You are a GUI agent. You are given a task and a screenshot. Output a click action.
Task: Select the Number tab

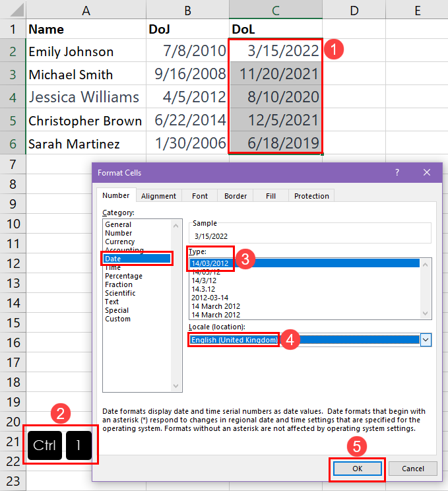(x=116, y=195)
